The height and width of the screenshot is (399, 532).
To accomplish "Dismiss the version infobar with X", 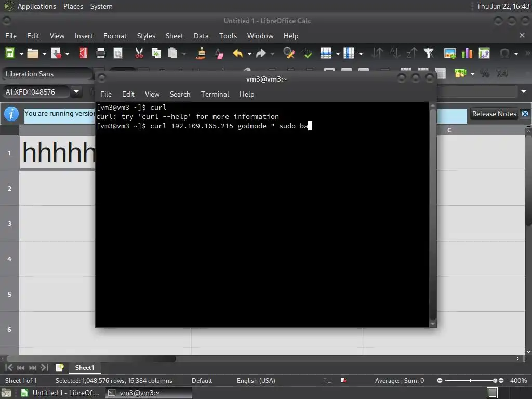I will pyautogui.click(x=525, y=114).
